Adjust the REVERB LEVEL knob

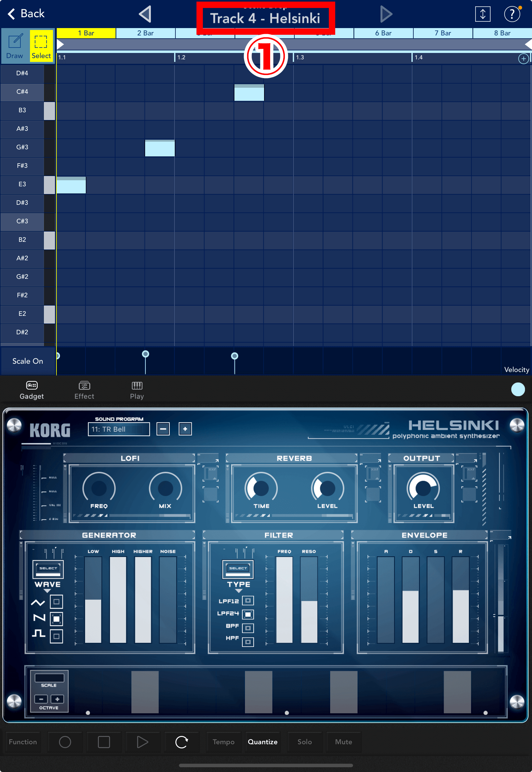point(327,488)
